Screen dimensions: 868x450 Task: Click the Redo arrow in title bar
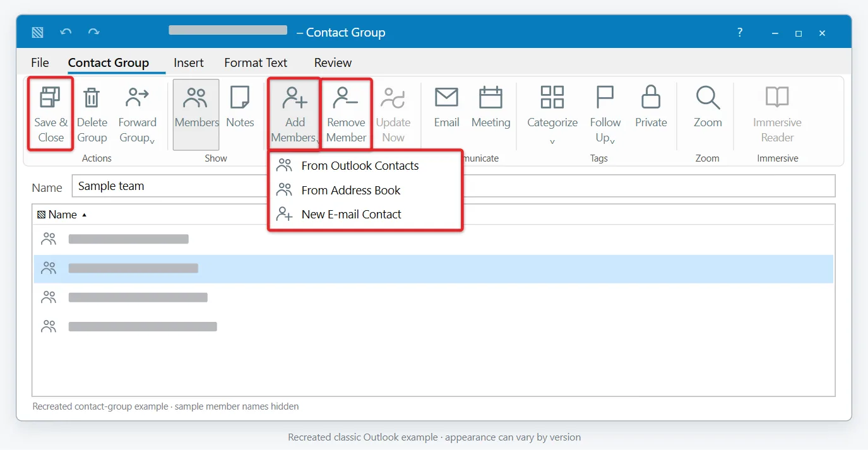[x=93, y=32]
